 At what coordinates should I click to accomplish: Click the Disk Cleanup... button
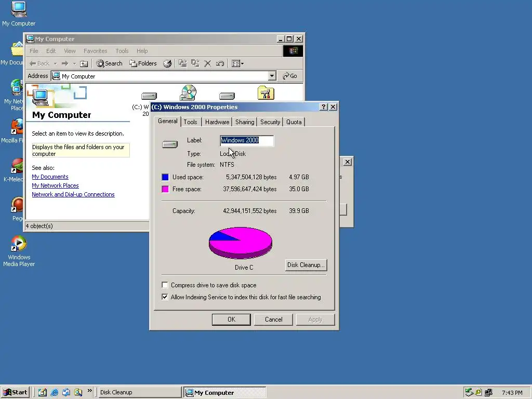pyautogui.click(x=306, y=265)
